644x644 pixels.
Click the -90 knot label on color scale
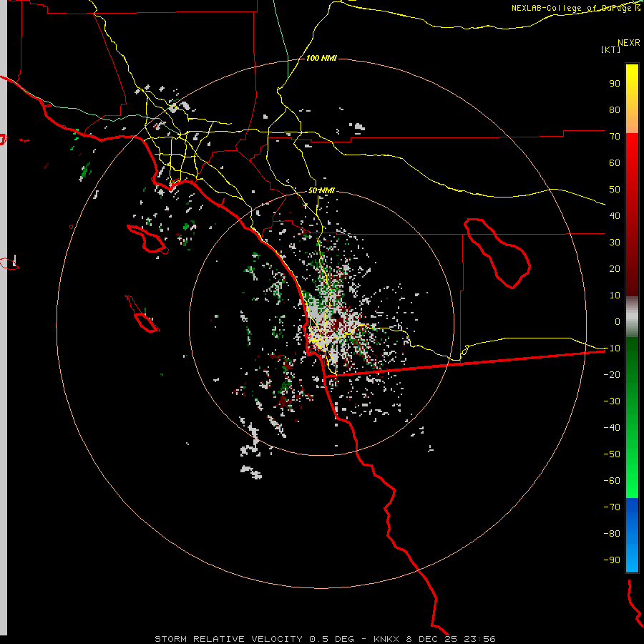click(612, 560)
